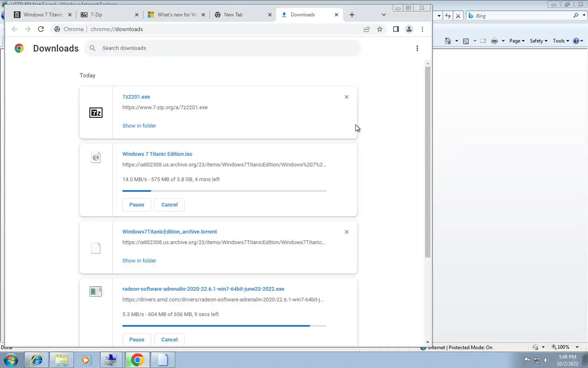588x368 pixels.
Task: Click the Search downloads field
Action: [223, 48]
